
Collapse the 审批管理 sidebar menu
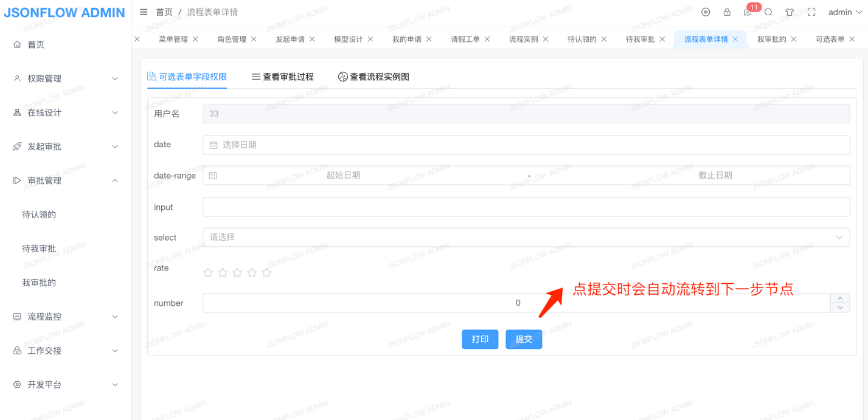pyautogui.click(x=66, y=181)
